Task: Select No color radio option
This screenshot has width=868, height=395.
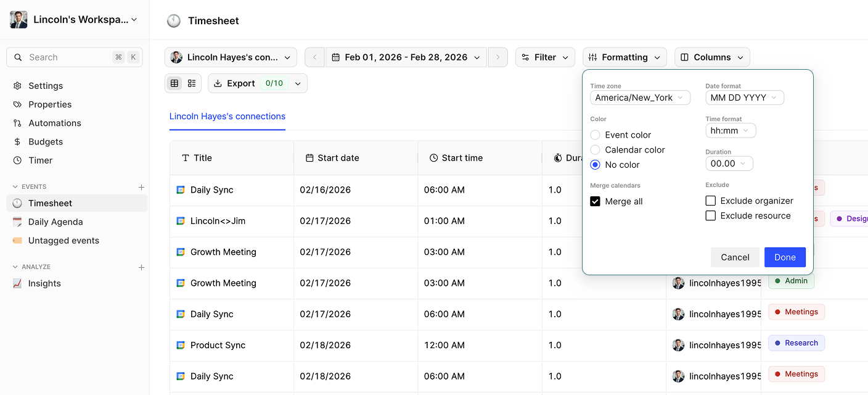Action: pyautogui.click(x=595, y=165)
